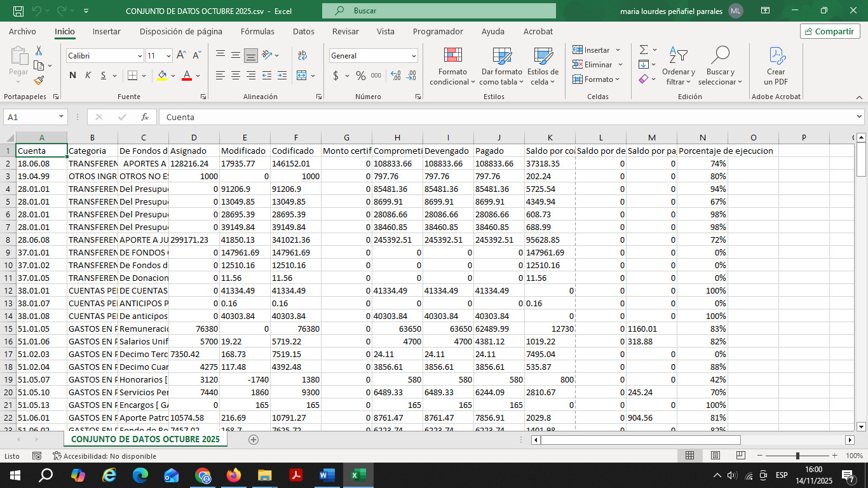Click the Crear un PDF icon
The height and width of the screenshot is (488, 868).
tap(776, 57)
